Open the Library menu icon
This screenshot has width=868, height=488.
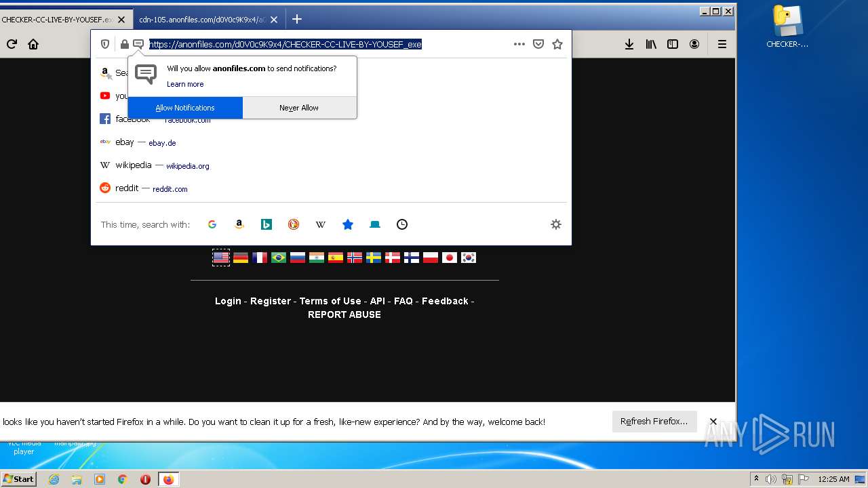click(651, 44)
